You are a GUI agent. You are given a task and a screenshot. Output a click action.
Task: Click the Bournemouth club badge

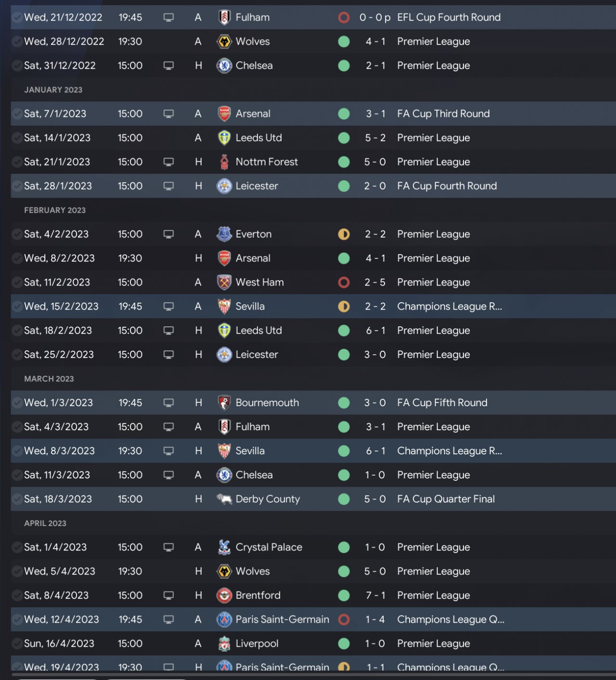(224, 403)
